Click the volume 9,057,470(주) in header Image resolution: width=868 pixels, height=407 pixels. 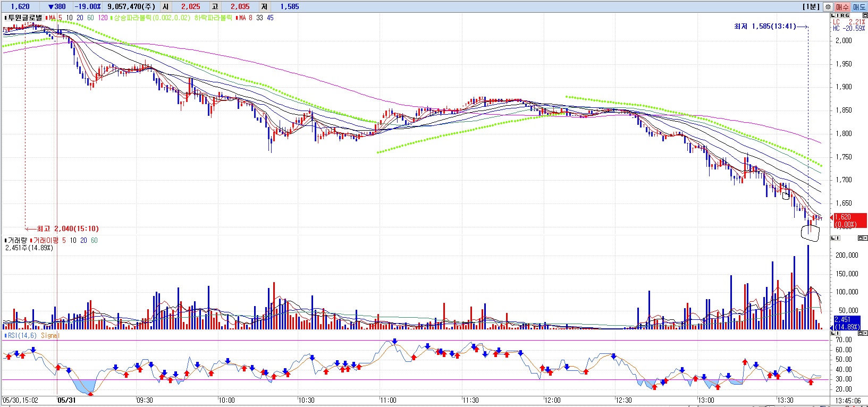pos(131,7)
